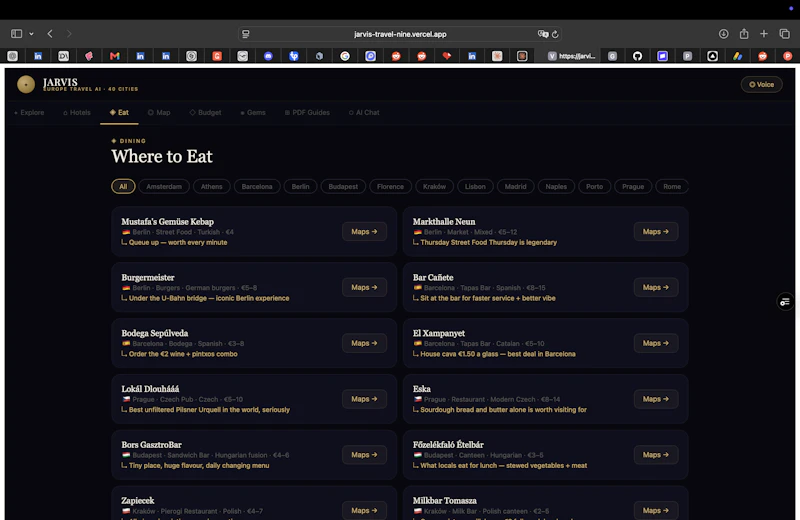Open Maps for Lokál Dlouhááá
The image size is (800, 520).
364,399
